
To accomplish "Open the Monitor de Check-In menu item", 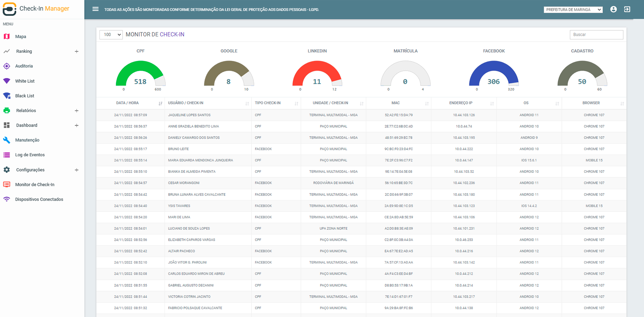I will coord(35,185).
